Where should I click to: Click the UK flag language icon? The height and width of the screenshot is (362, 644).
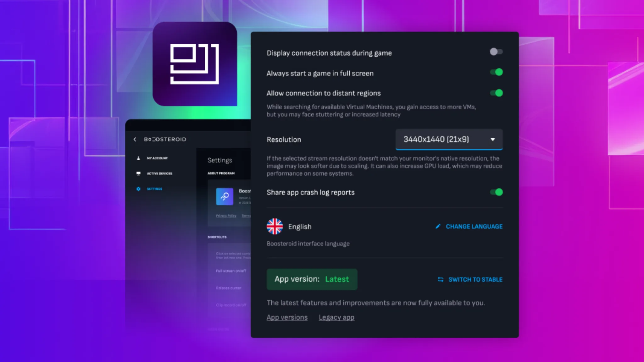(x=275, y=226)
